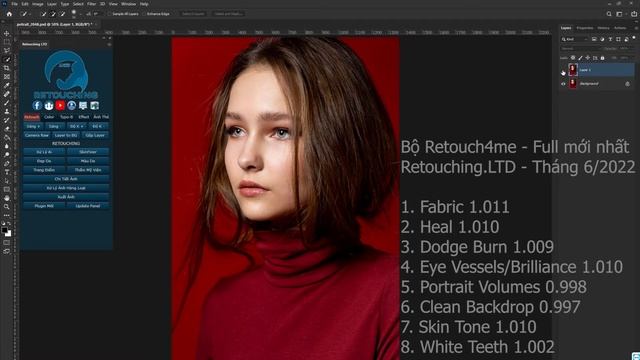Switch to the History tab
640x360 pixels.
(x=603, y=28)
